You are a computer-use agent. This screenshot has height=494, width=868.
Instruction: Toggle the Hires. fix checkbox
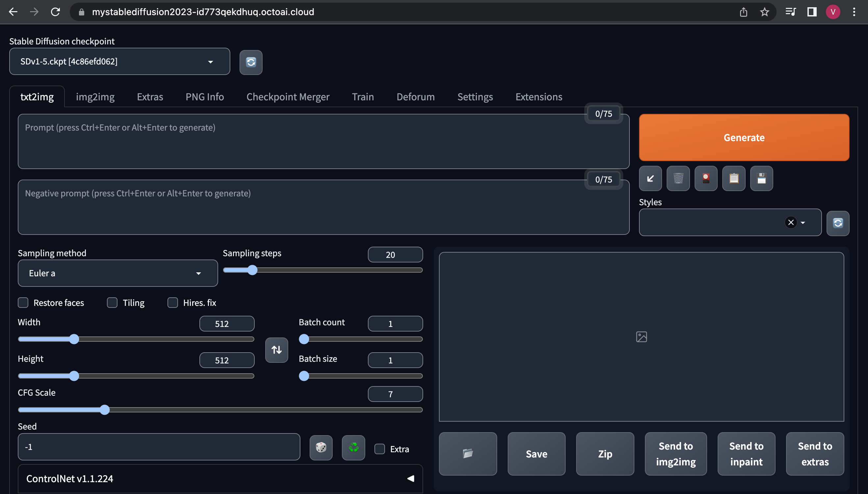coord(173,303)
